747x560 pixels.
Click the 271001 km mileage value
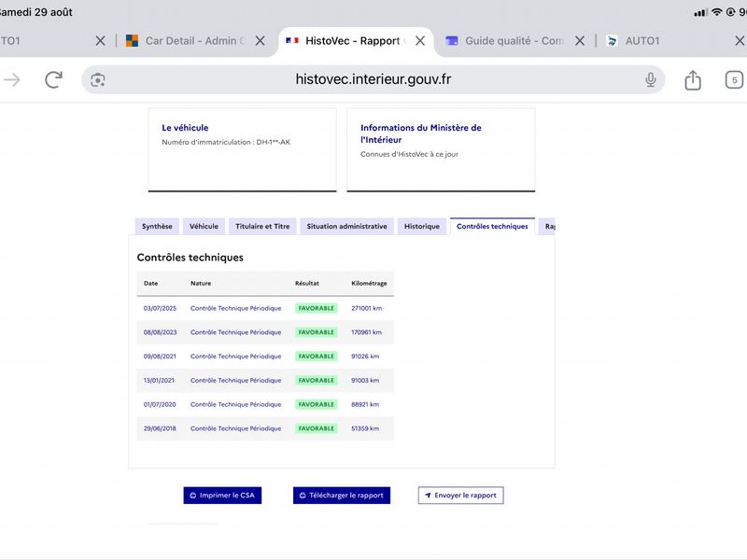tap(366, 308)
